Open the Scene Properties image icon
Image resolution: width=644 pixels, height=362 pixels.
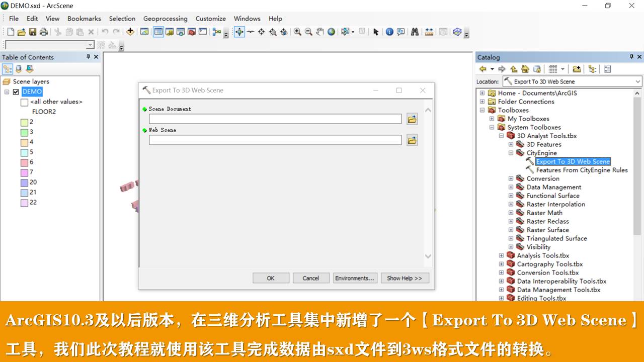pos(144,32)
